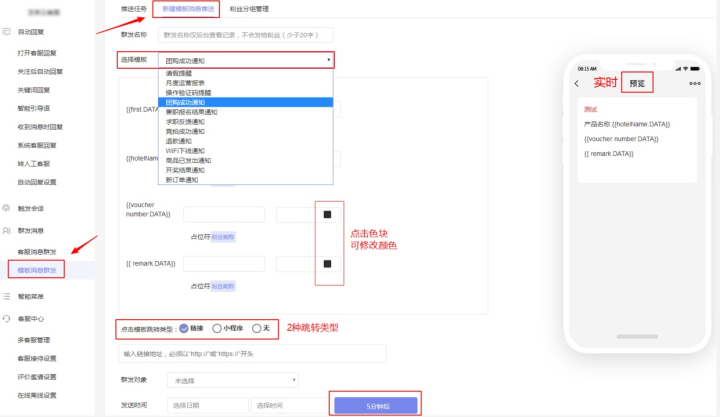Viewport: 720px width, 417px height.
Task: Click the black color block for remark.DATA
Action: [327, 264]
